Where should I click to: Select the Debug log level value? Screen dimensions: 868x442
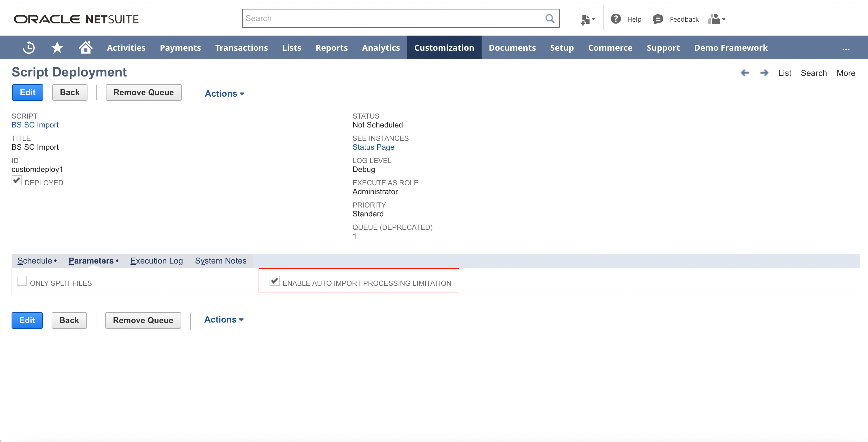(x=364, y=170)
